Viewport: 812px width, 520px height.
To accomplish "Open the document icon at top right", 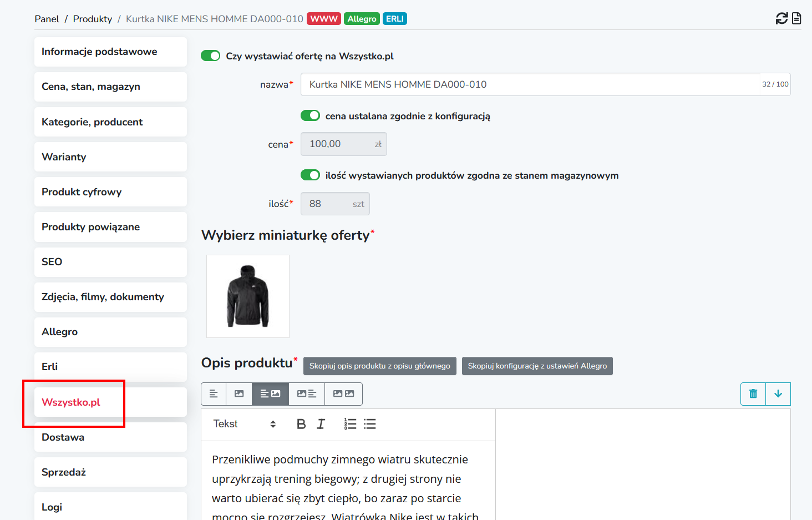I will (x=796, y=18).
